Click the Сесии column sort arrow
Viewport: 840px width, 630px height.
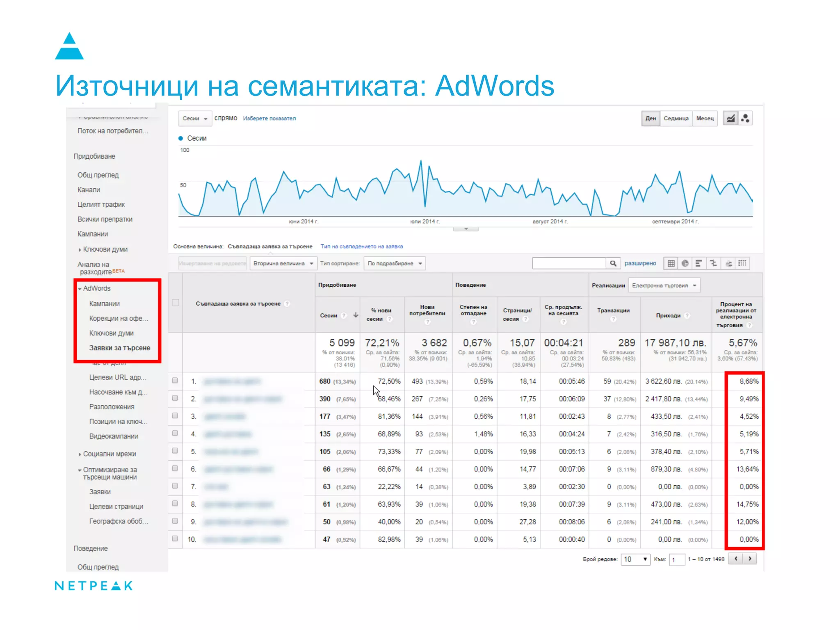356,315
